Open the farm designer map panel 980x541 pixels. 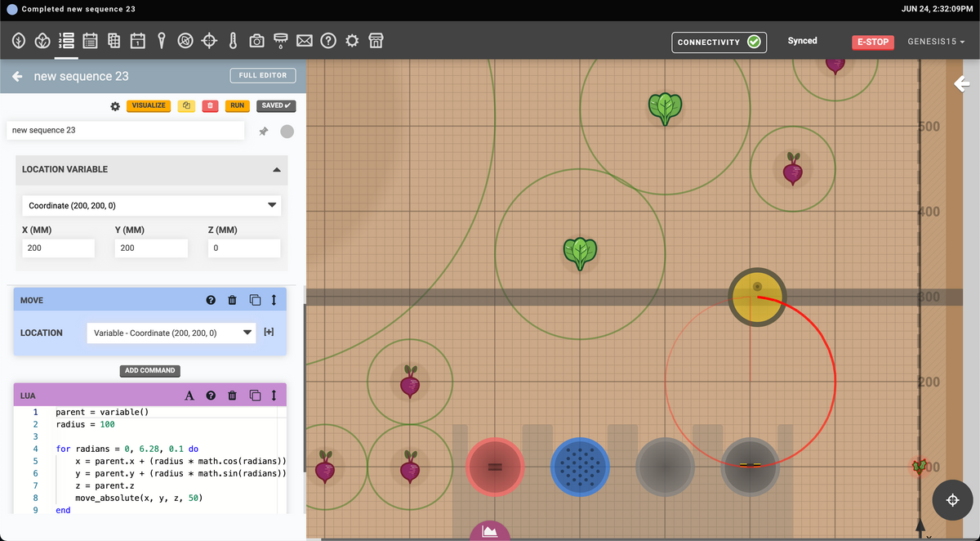click(19, 40)
